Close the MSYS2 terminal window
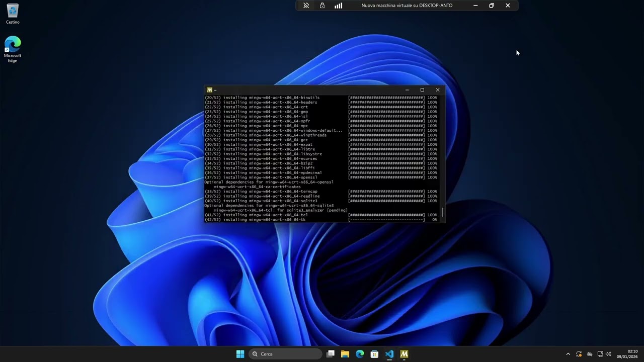Screen dimensions: 644x362 pos(438,90)
